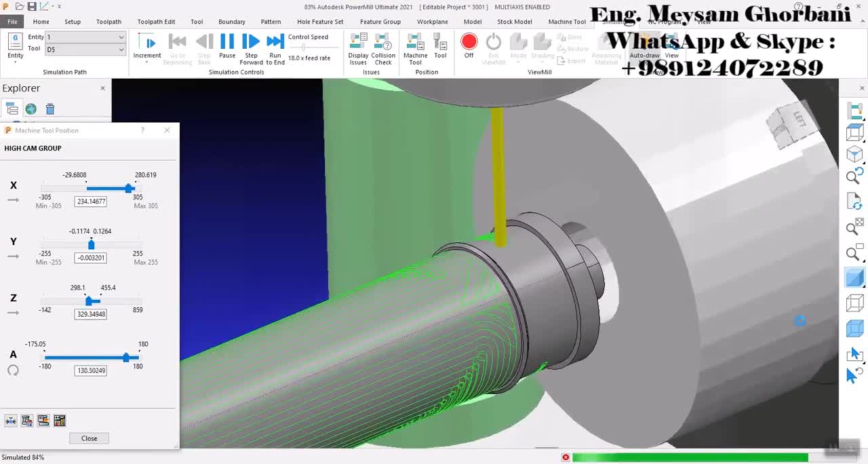Click the zoom to fit magnifier icon
The image size is (868, 464).
pyautogui.click(x=854, y=227)
